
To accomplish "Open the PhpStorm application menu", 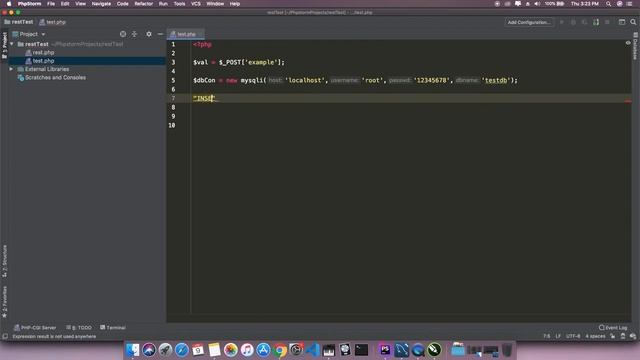I will (29, 4).
